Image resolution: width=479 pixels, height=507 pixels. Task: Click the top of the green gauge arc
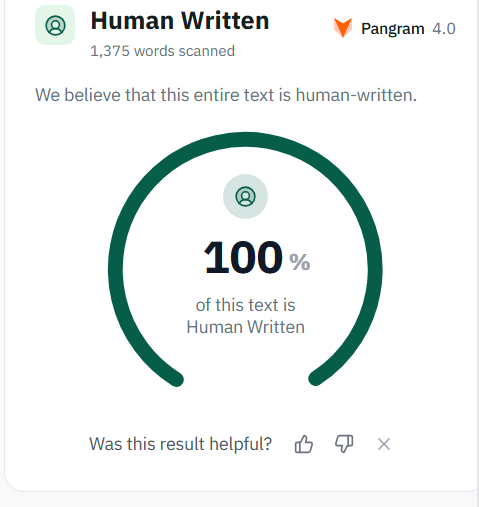point(245,139)
